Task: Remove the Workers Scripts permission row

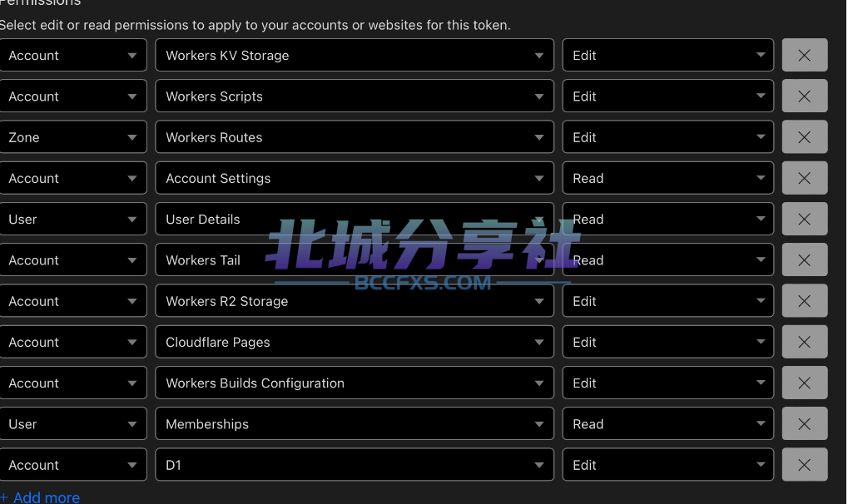Action: pyautogui.click(x=804, y=96)
